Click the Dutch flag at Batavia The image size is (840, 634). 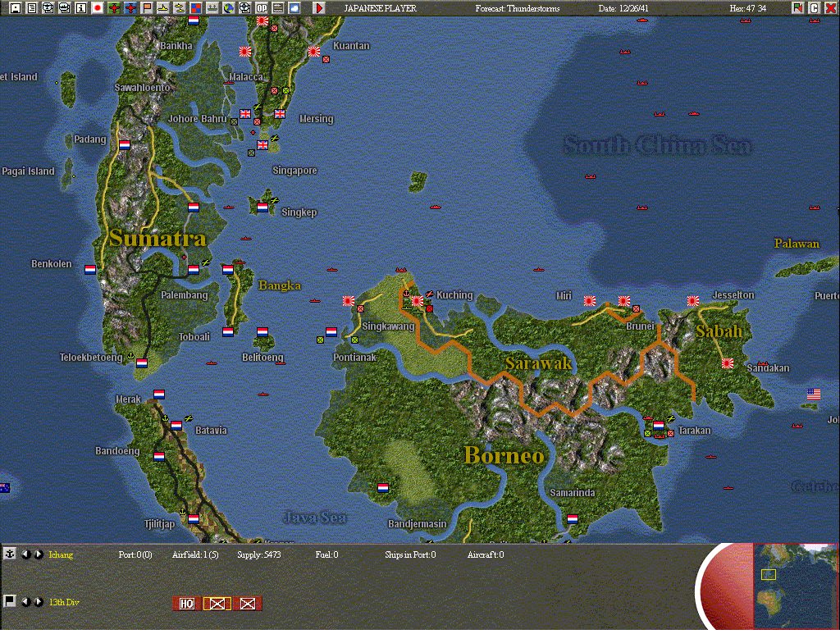click(176, 426)
